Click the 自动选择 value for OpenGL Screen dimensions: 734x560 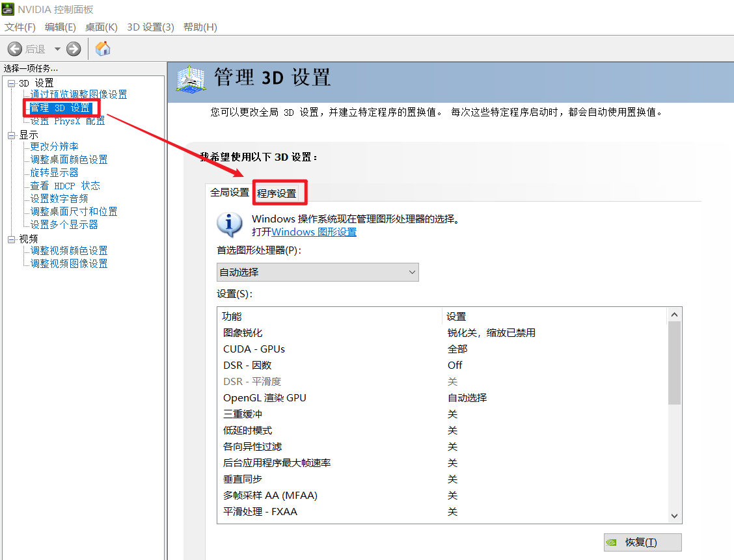point(467,397)
